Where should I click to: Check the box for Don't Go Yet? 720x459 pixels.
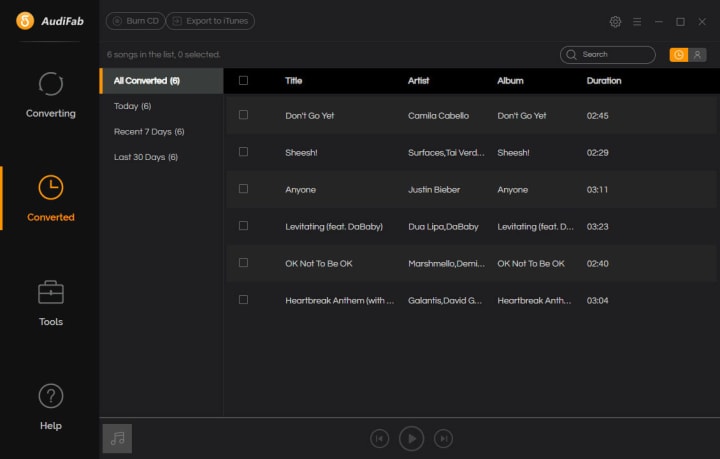tap(243, 115)
